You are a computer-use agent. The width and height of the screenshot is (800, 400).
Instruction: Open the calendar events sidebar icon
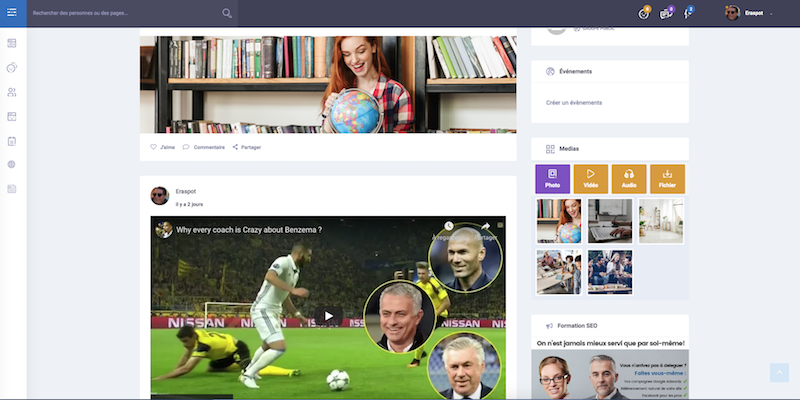pyautogui.click(x=12, y=141)
